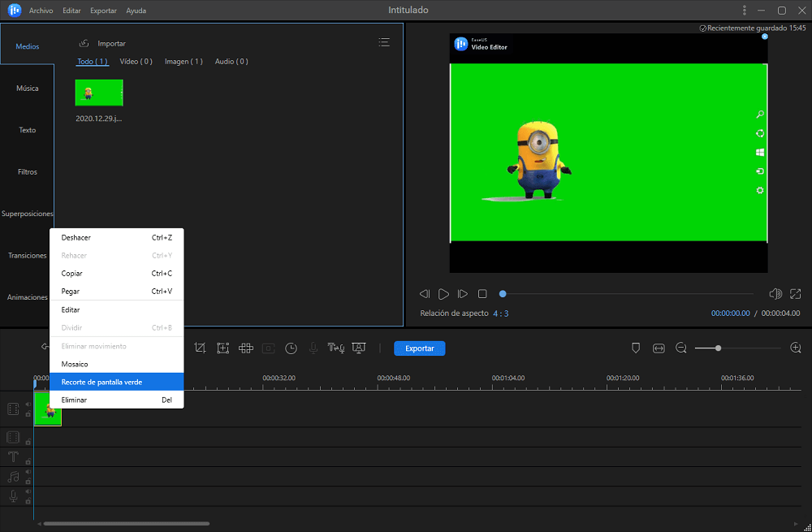Select the green screen clip on timeline
Viewport: 812px width, 532px height.
(x=48, y=409)
